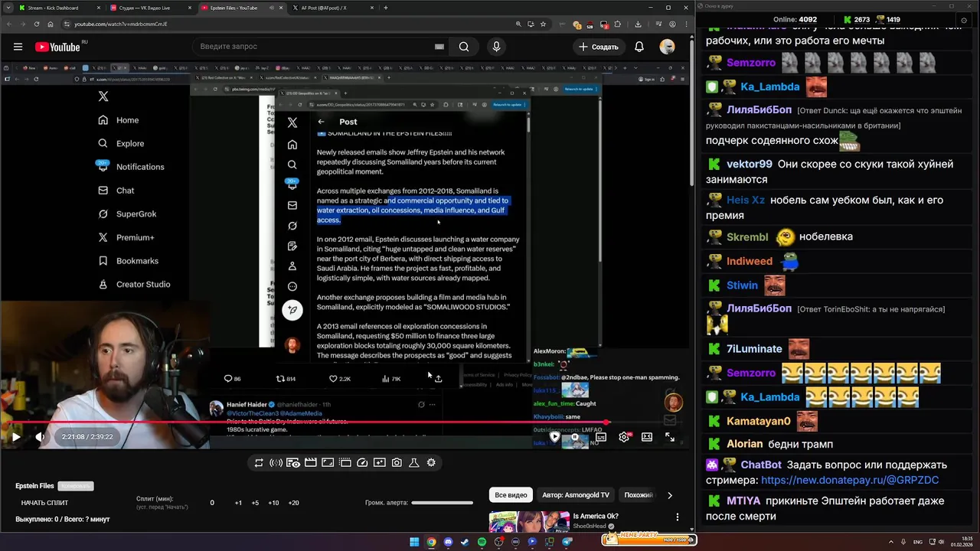Click the audio waves icon below video
The image size is (980, 551).
point(276,463)
